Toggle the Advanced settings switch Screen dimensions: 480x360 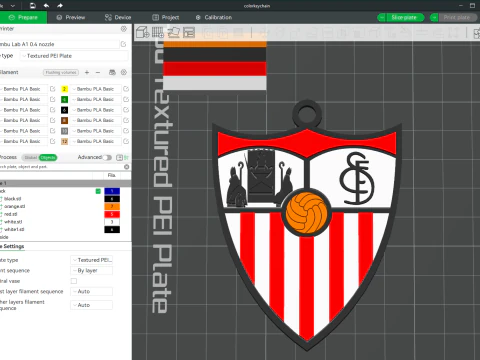[x=107, y=158]
